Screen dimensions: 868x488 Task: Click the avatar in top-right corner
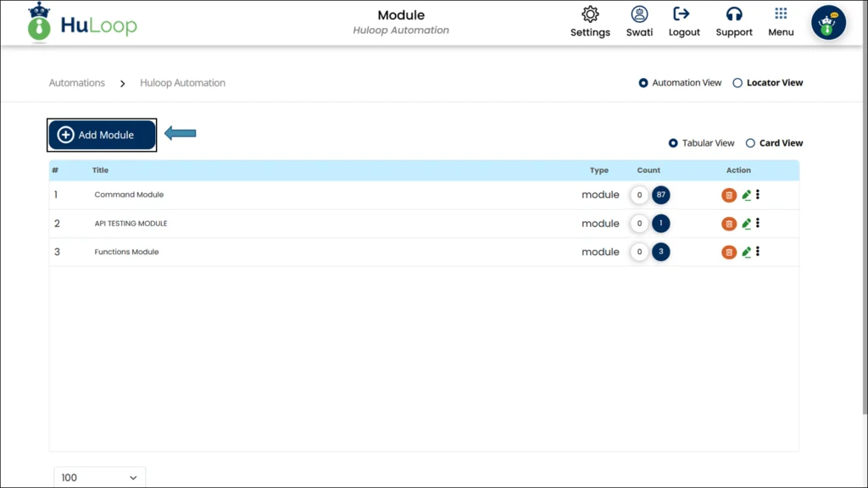(828, 22)
